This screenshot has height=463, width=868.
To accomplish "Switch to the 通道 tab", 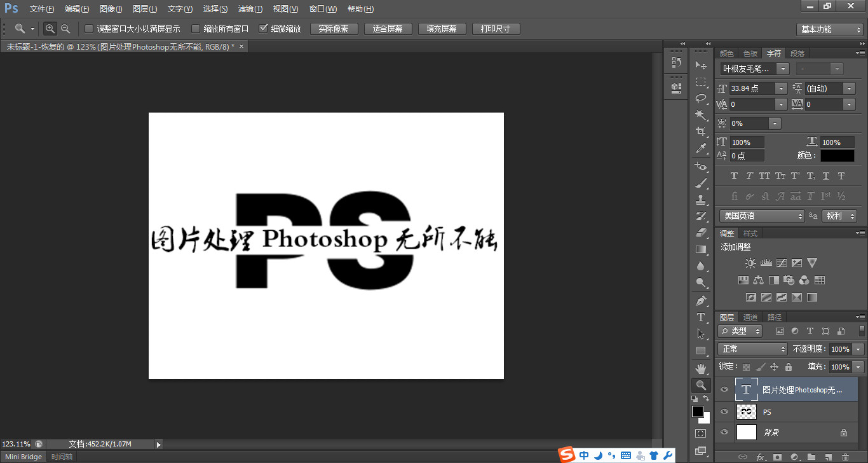I will click(750, 317).
